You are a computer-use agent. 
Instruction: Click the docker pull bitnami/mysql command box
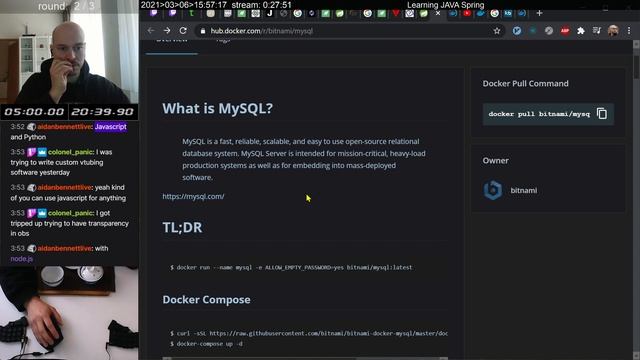[x=548, y=114]
